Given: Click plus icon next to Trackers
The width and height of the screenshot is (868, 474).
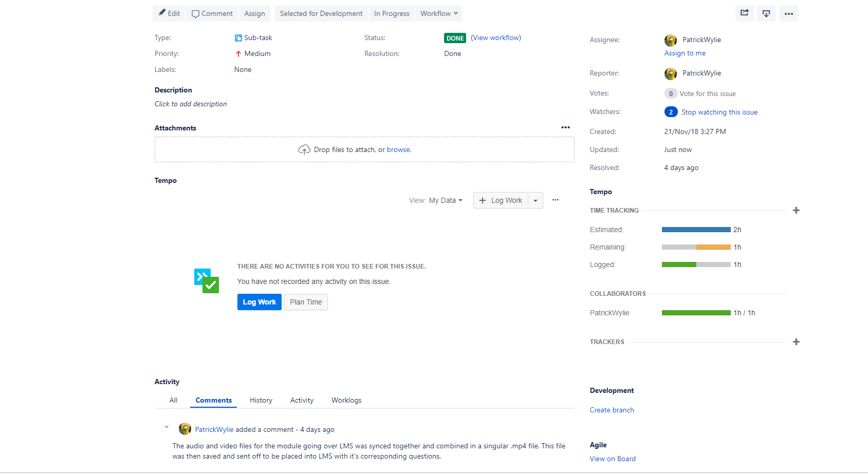Looking at the screenshot, I should pyautogui.click(x=796, y=342).
